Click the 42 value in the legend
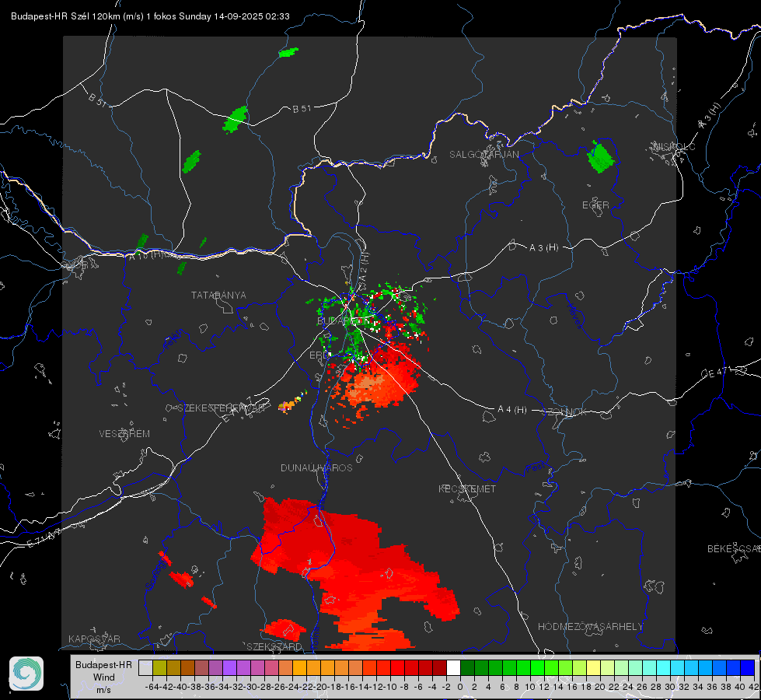Screen dimensions: 761x700 click(x=754, y=687)
